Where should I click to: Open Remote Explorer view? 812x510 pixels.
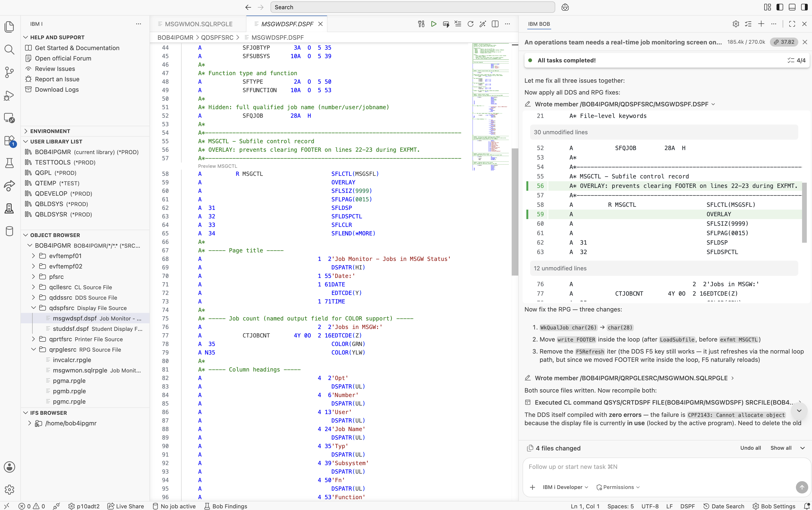coord(9,118)
